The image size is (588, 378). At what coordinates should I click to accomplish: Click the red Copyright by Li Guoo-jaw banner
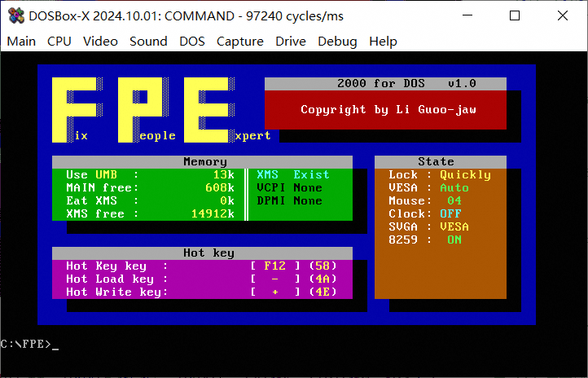point(385,110)
